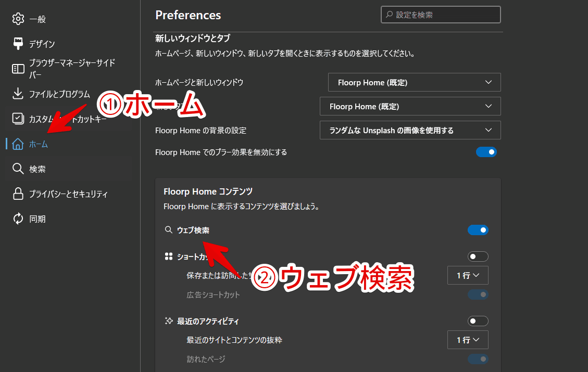This screenshot has height=372, width=588.
Task: Click the magnifier icon beside ウェブ検索
Action: [168, 229]
